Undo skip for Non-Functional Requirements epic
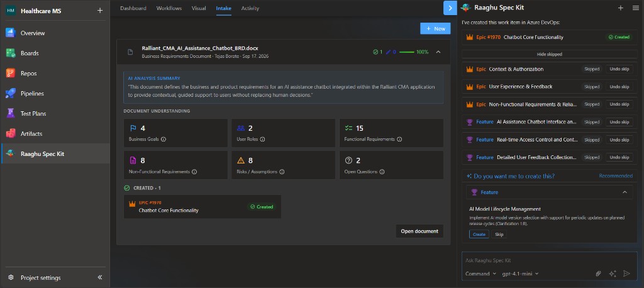This screenshot has height=288, width=644. pyautogui.click(x=619, y=104)
